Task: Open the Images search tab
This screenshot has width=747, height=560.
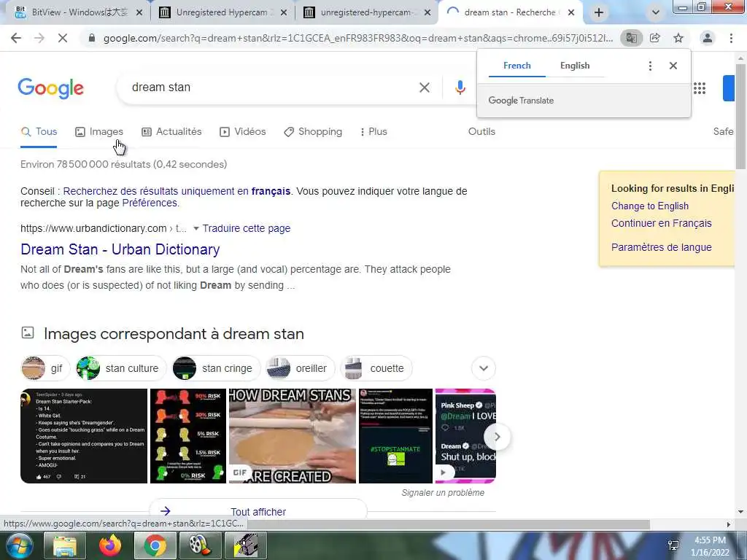Action: [99, 132]
